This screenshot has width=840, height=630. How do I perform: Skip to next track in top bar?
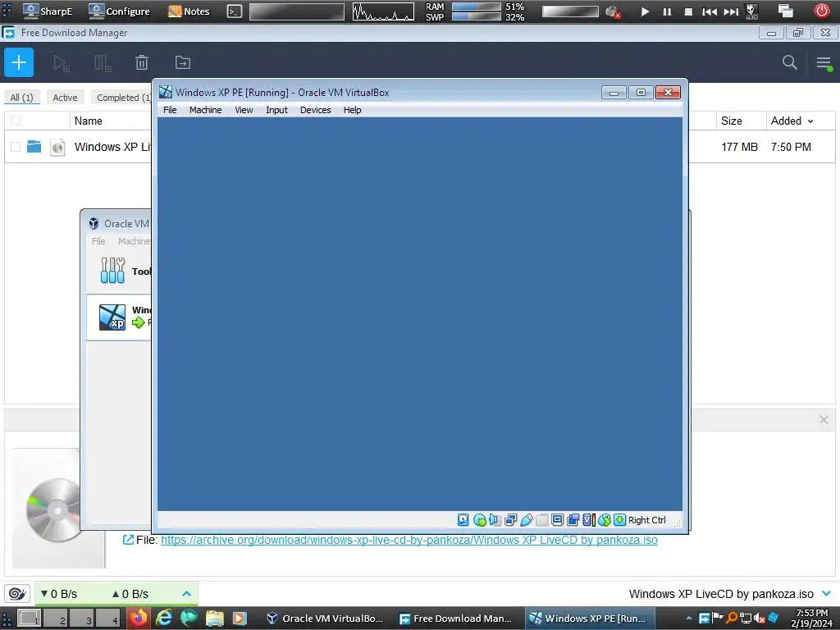pos(731,11)
